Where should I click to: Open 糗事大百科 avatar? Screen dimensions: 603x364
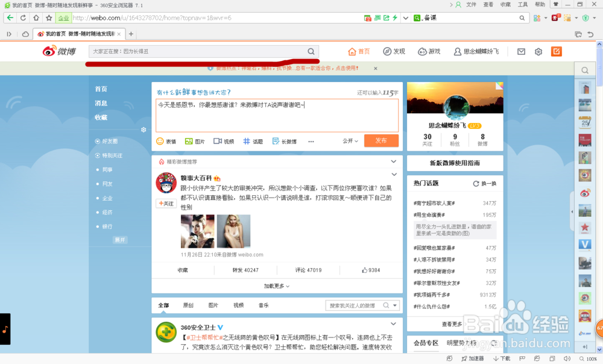(x=166, y=183)
